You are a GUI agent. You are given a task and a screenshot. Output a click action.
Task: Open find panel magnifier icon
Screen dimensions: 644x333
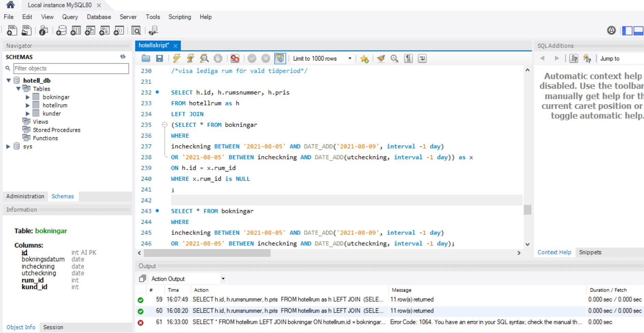[x=395, y=59]
